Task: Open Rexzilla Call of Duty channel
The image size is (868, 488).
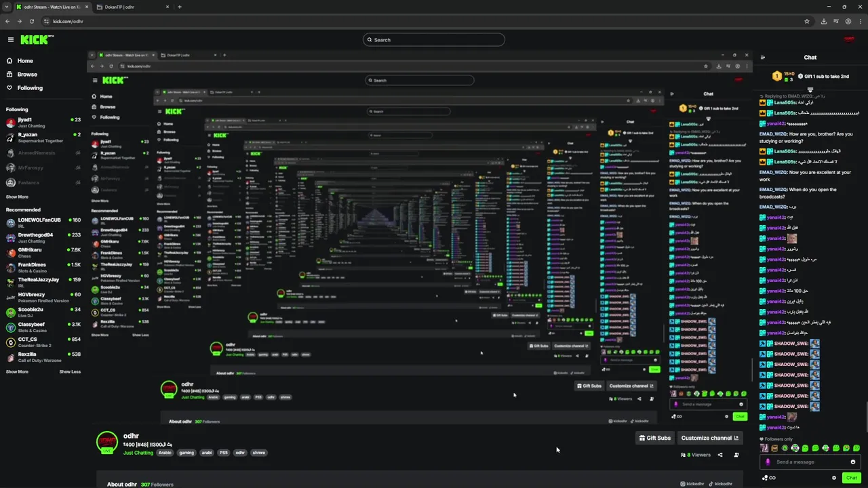Action: coord(43,357)
